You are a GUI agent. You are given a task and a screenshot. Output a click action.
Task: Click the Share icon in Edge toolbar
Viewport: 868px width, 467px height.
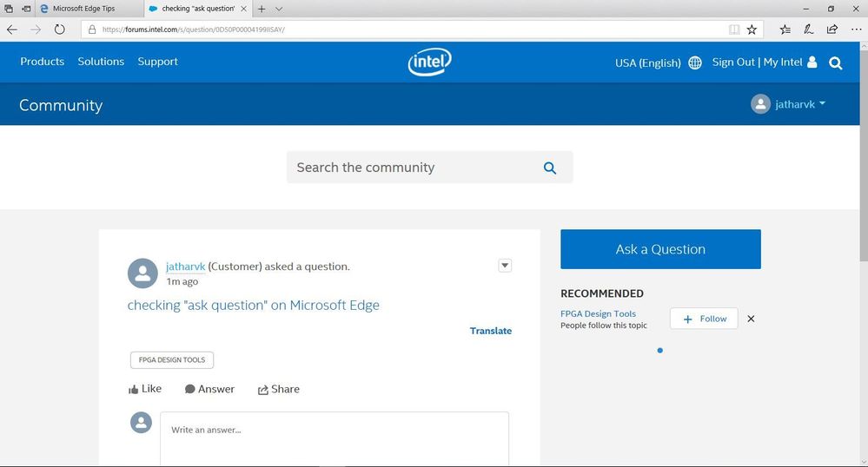[832, 29]
